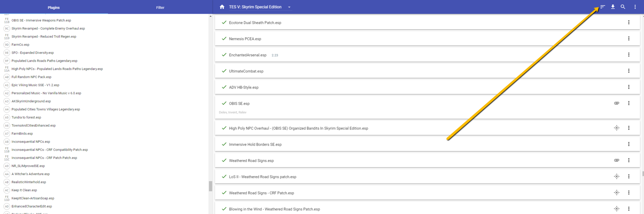644x214 pixels.
Task: Open the three-dot menu for Immersive Hold Borders SE.esp
Action: 629,144
